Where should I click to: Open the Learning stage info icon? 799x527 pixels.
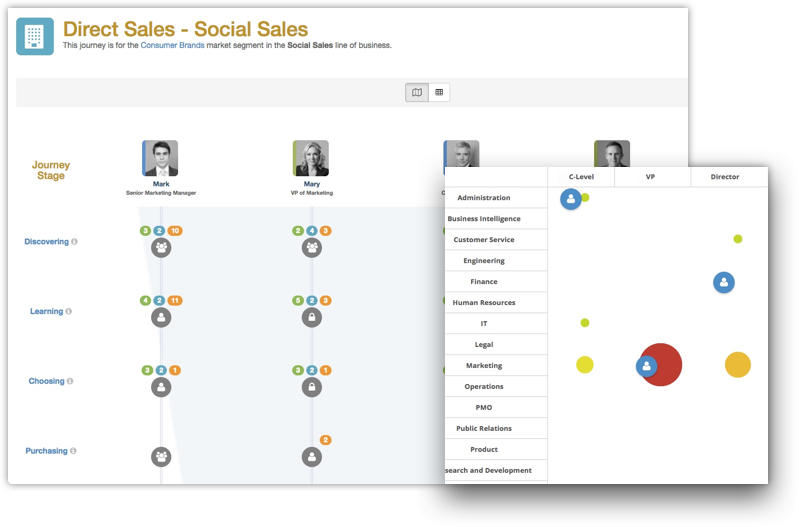pyautogui.click(x=69, y=311)
